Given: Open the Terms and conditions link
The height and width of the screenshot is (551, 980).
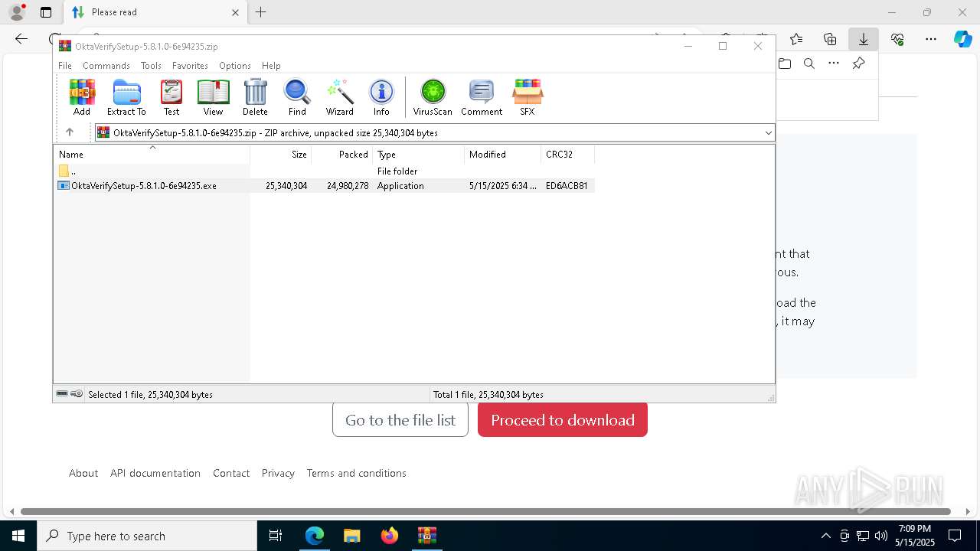Looking at the screenshot, I should (357, 473).
